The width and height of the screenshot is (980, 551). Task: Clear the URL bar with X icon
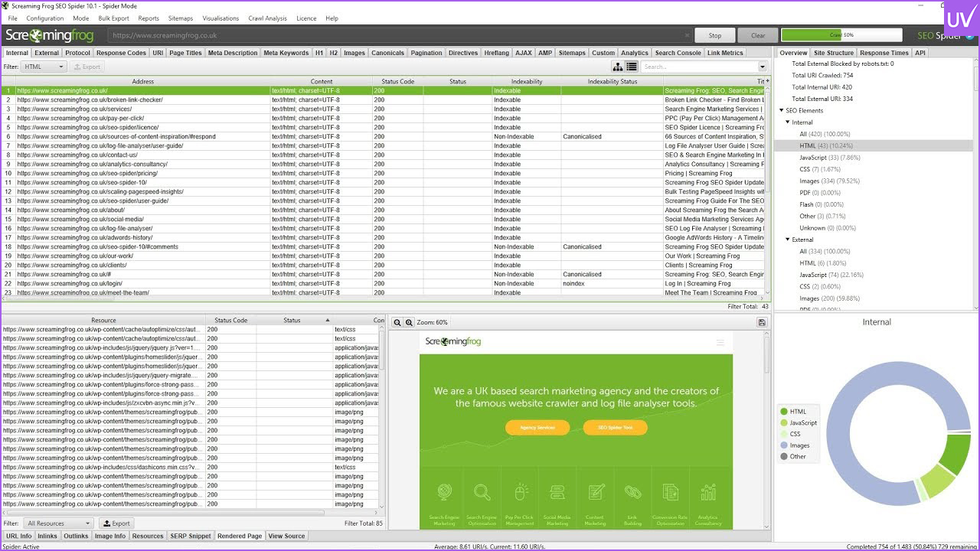tap(687, 35)
